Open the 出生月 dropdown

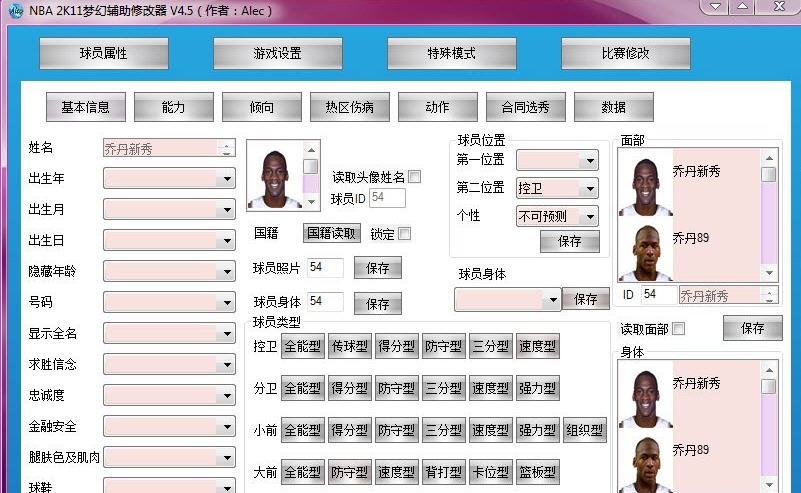170,209
